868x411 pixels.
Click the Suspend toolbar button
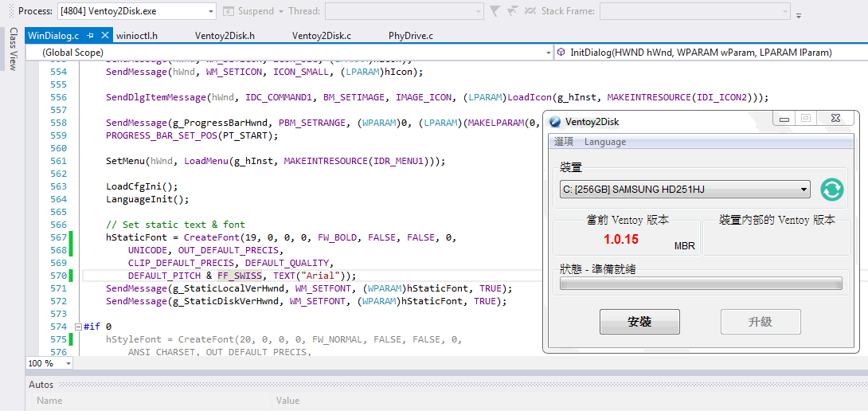click(x=250, y=11)
